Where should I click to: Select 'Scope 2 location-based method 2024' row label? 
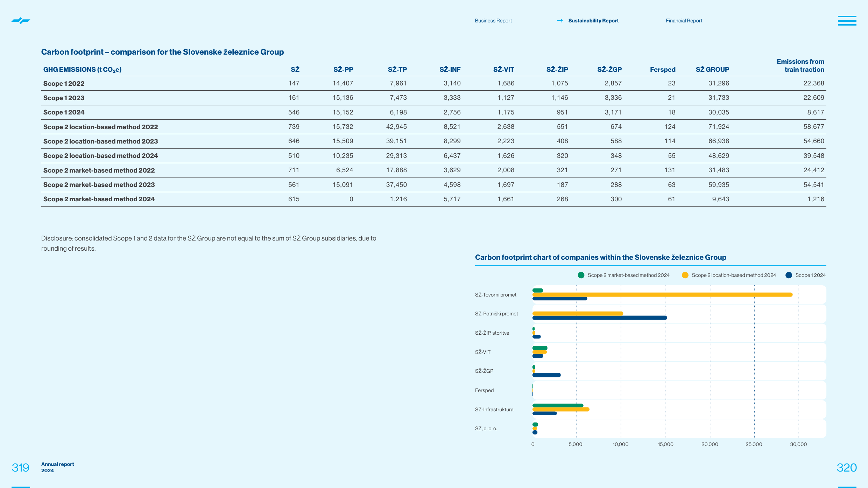(100, 155)
